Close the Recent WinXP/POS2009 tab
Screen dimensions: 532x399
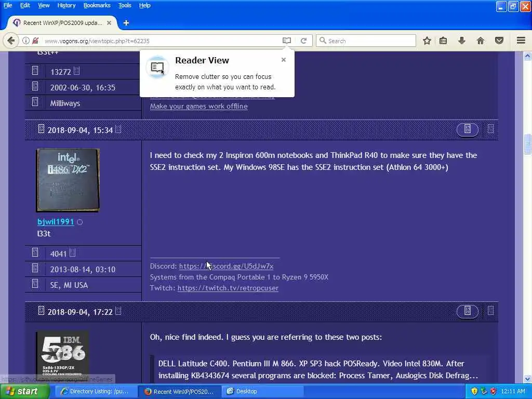[109, 23]
